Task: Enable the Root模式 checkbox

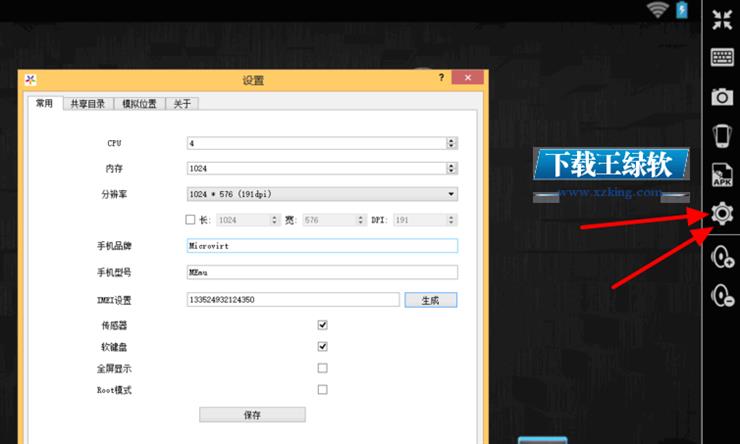Action: coord(322,390)
